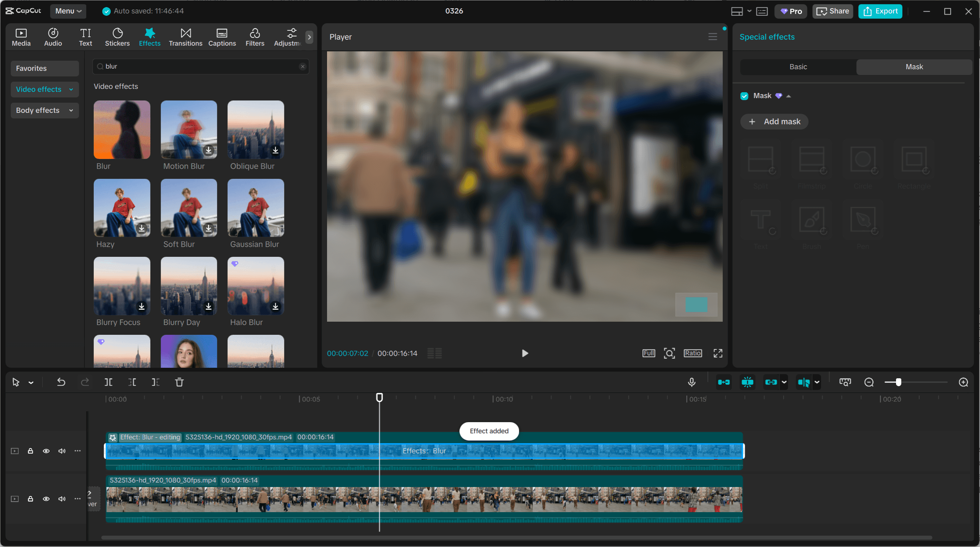Switch to the Stickers panel
Image resolution: width=980 pixels, height=547 pixels.
(x=117, y=36)
